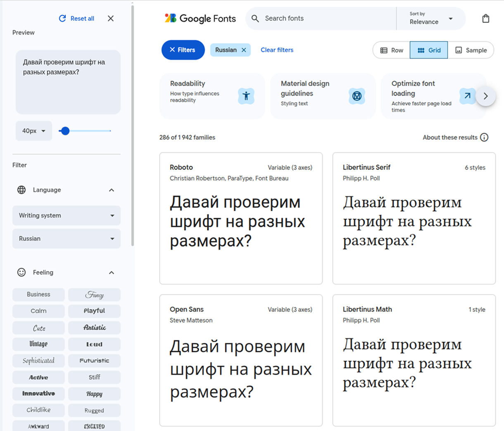Toggle the Calm feeling chip
Image resolution: width=504 pixels, height=431 pixels.
click(38, 311)
